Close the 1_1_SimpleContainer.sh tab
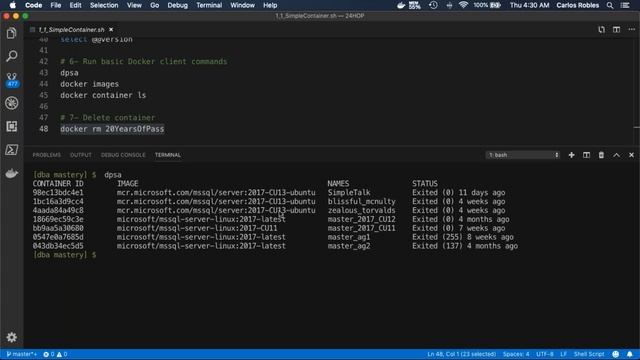 pos(111,29)
